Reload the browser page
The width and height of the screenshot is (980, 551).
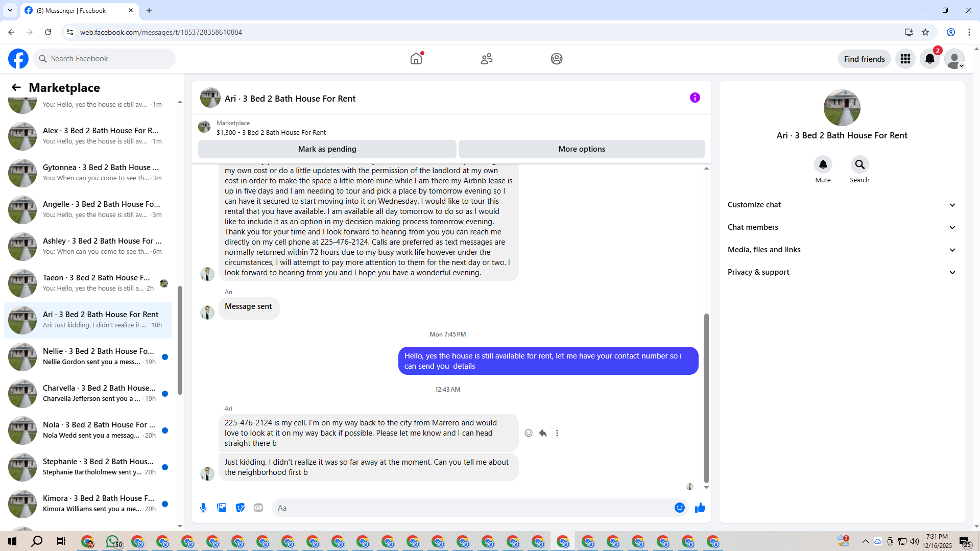tap(48, 32)
